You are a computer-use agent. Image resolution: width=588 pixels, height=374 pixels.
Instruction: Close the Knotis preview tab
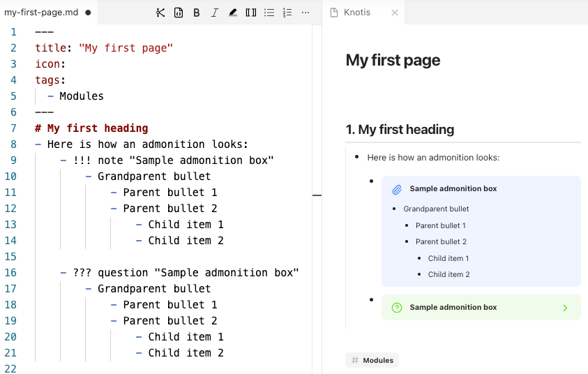click(x=395, y=13)
